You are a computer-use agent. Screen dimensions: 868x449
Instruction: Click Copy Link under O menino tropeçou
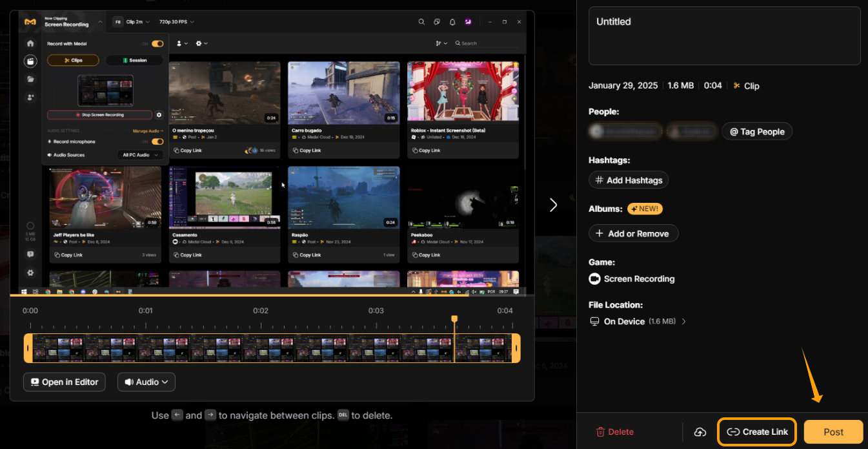[187, 151]
